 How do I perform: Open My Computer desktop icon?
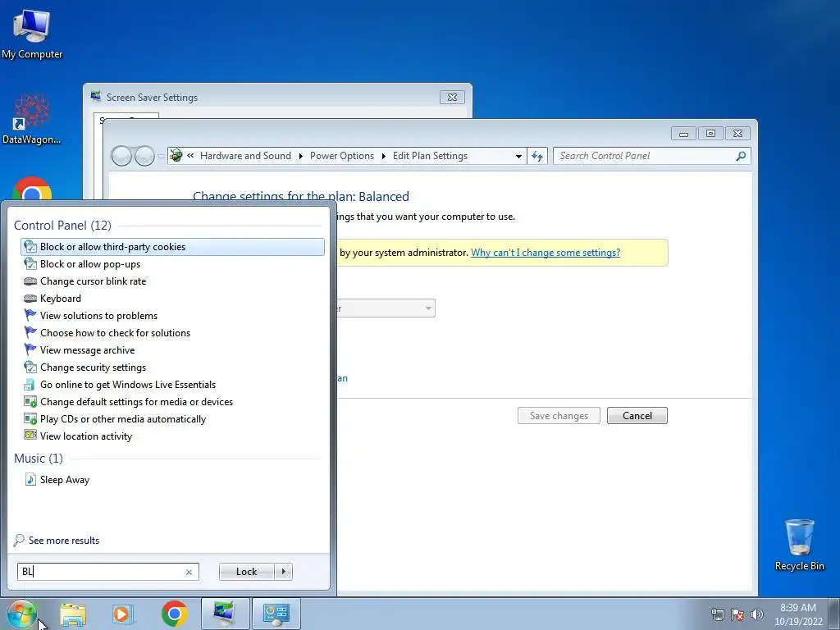coord(32,34)
